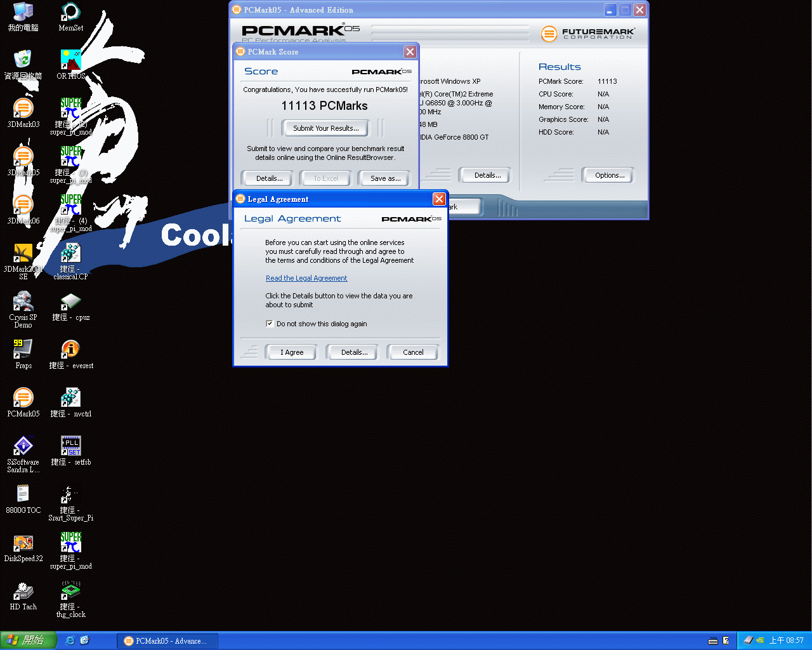812x650 pixels.
Task: Select the Crysis SP Demo icon
Action: click(23, 310)
